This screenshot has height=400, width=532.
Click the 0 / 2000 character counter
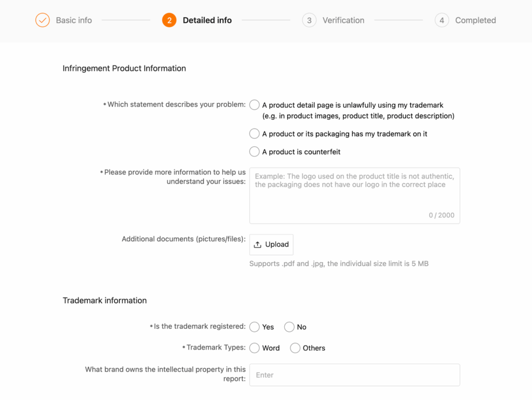(442, 215)
